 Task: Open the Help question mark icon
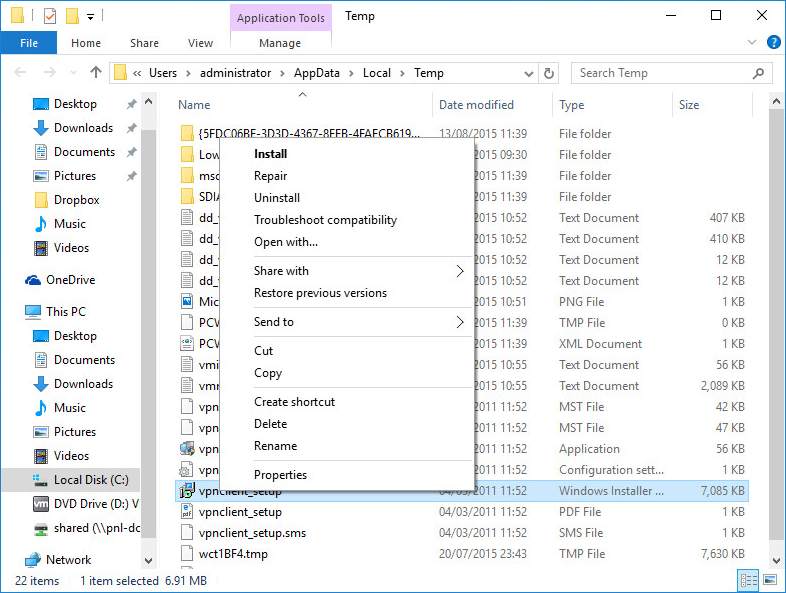tap(773, 43)
